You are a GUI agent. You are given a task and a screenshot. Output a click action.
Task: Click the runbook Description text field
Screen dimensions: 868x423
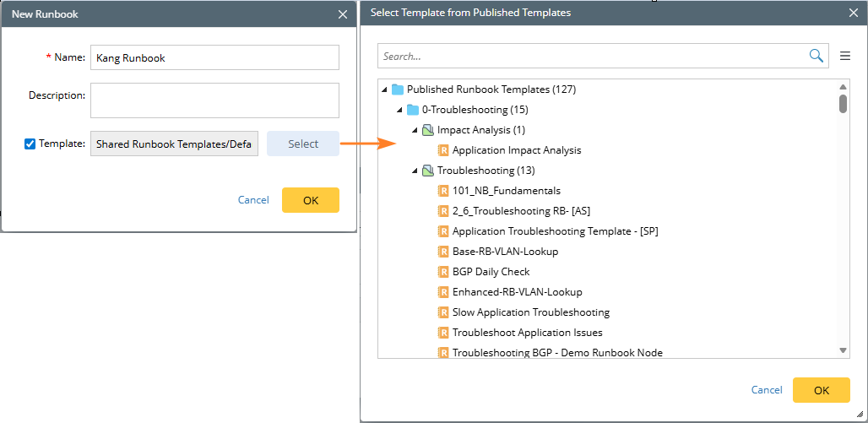pyautogui.click(x=214, y=100)
